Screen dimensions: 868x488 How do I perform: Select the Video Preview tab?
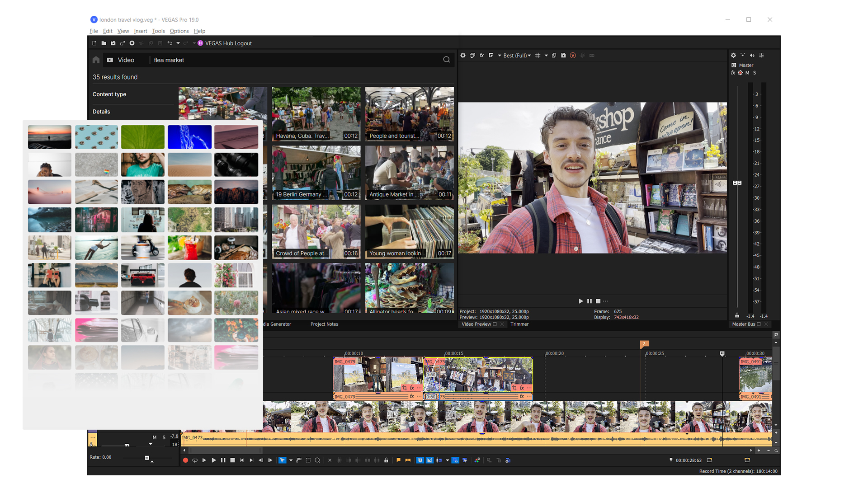(x=476, y=324)
